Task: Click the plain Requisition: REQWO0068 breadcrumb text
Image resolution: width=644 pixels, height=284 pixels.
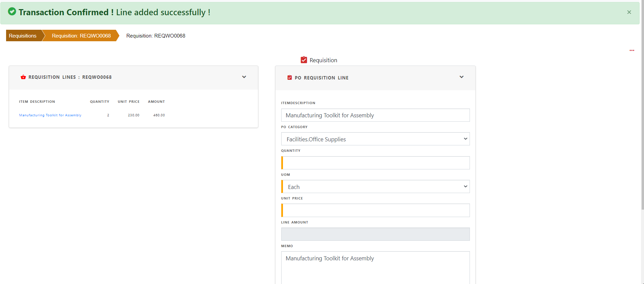Action: pyautogui.click(x=156, y=36)
